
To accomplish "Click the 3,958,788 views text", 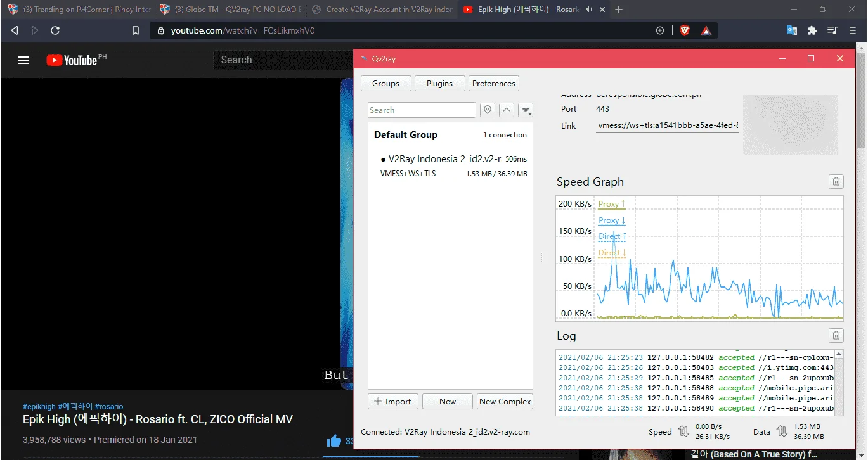I will (x=54, y=440).
